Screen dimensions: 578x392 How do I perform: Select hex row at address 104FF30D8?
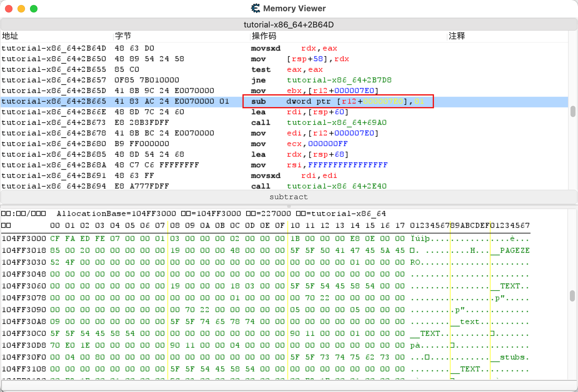pos(266,345)
